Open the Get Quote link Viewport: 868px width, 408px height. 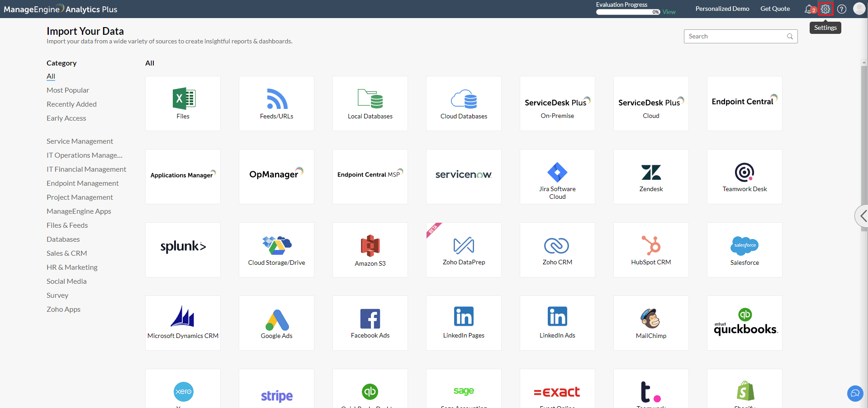pos(775,9)
